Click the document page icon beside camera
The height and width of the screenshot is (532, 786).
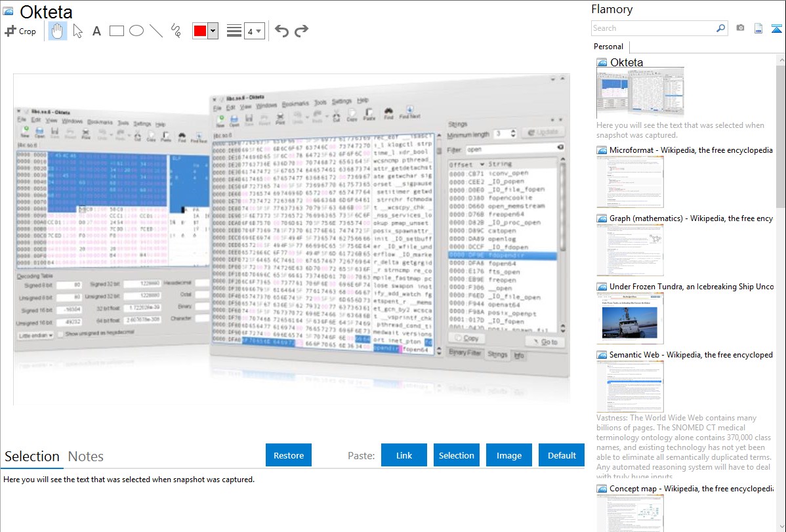758,28
